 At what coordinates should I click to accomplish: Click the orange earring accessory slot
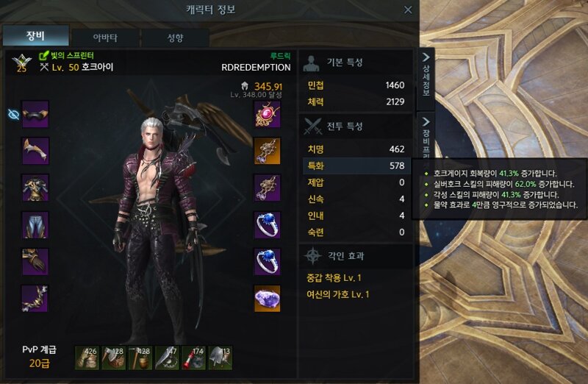coord(267,151)
